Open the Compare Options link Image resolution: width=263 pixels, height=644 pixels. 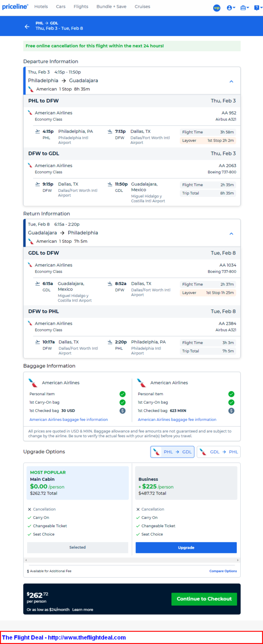(223, 571)
